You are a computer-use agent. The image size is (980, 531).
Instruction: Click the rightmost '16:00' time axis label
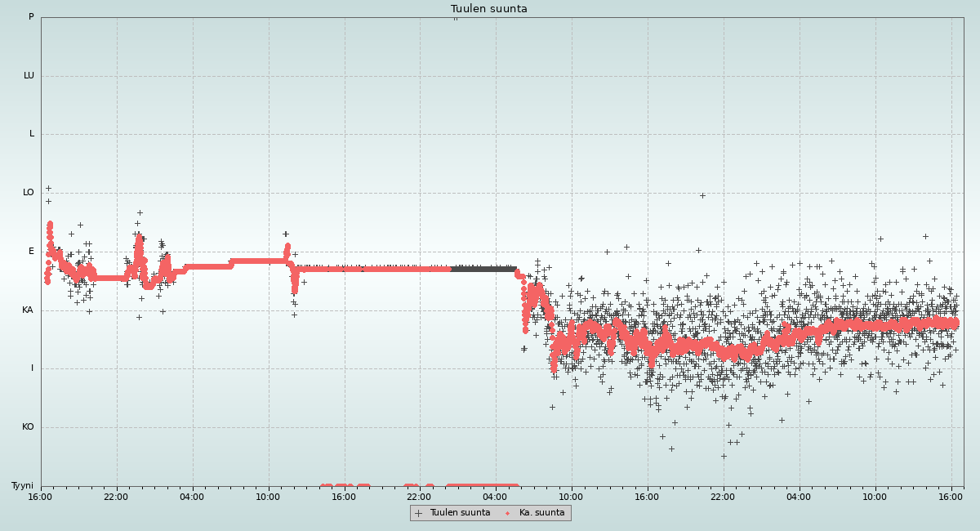951,497
